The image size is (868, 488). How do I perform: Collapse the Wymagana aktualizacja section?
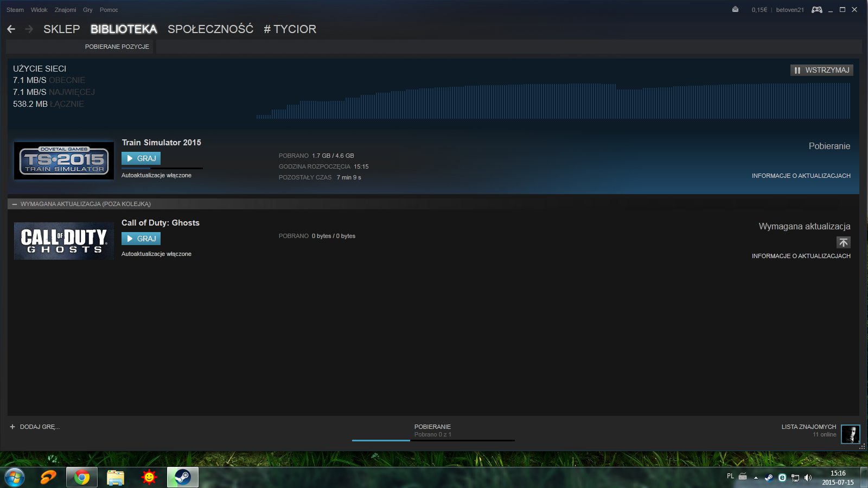point(15,204)
